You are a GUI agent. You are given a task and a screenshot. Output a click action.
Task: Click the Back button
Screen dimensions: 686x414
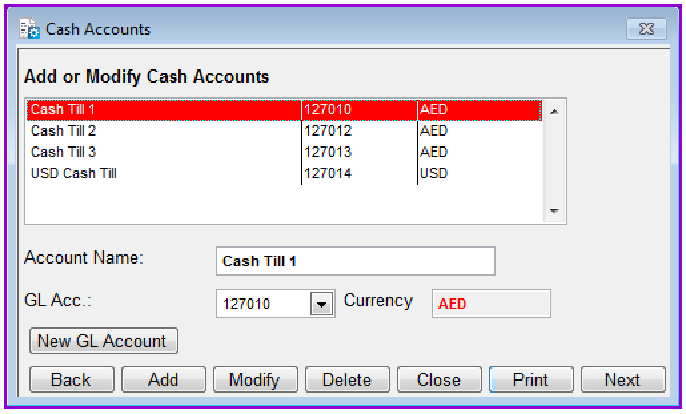72,380
